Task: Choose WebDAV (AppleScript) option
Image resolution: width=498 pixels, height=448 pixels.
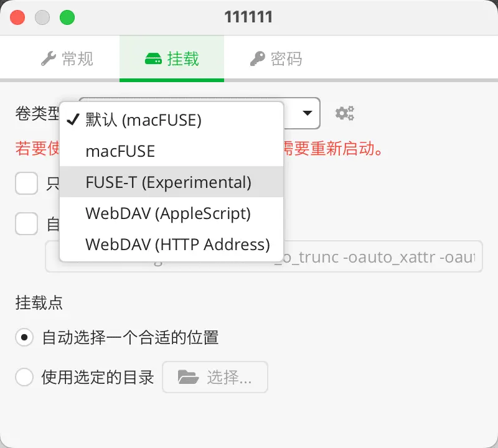Action: [x=172, y=213]
